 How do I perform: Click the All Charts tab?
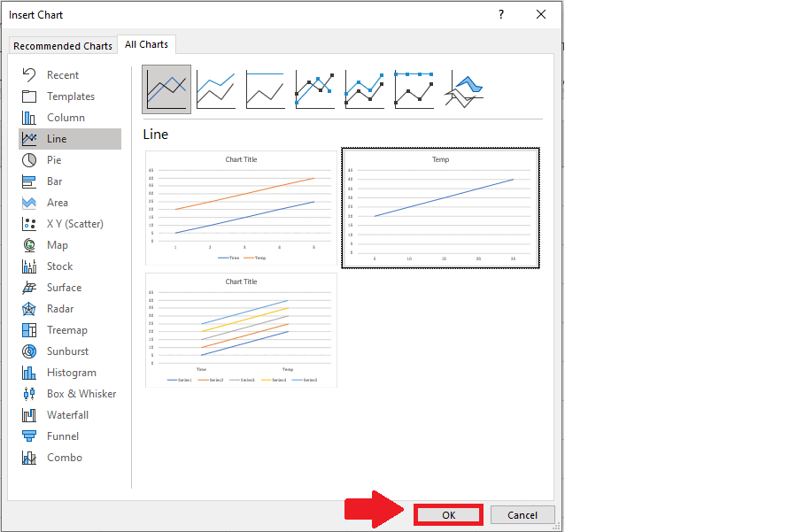click(x=146, y=45)
